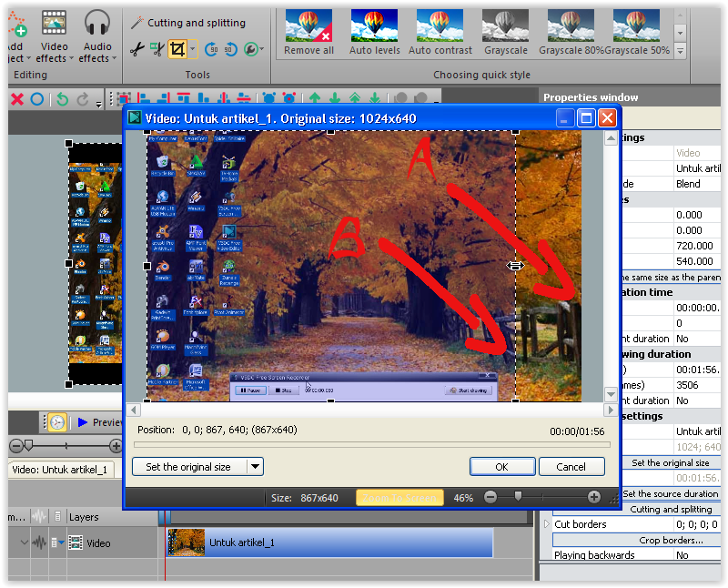Zoom in with the crop dialog plus button
Screen dimensions: 728x588
click(594, 497)
